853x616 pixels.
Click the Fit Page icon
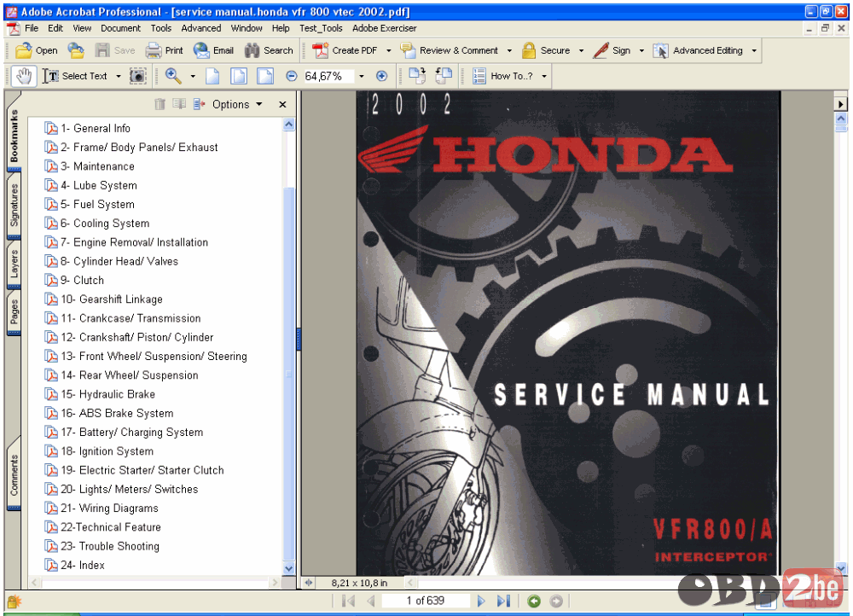[x=239, y=76]
